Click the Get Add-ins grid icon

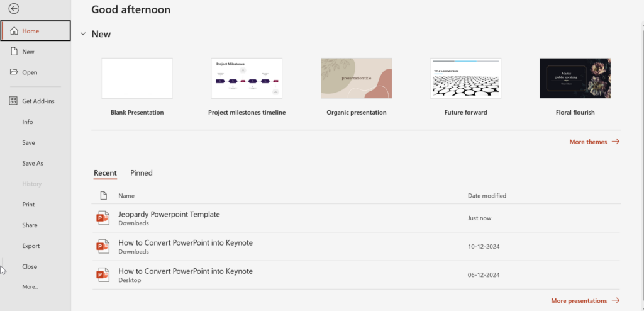tap(14, 101)
